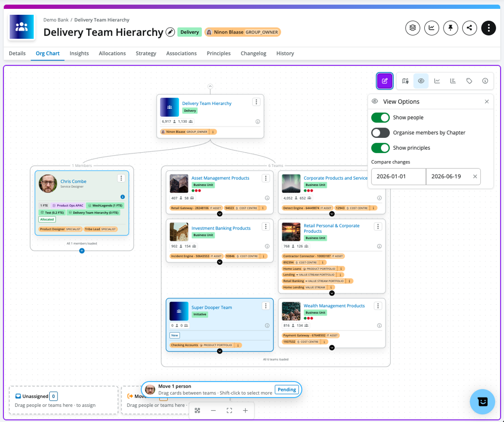The height and width of the screenshot is (422, 504).
Task: Toggle the minimap layout icon in zoom bar
Action: pos(197,410)
